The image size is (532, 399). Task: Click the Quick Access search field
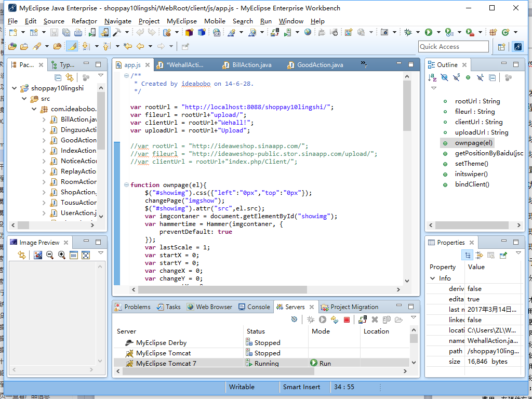[x=454, y=47]
